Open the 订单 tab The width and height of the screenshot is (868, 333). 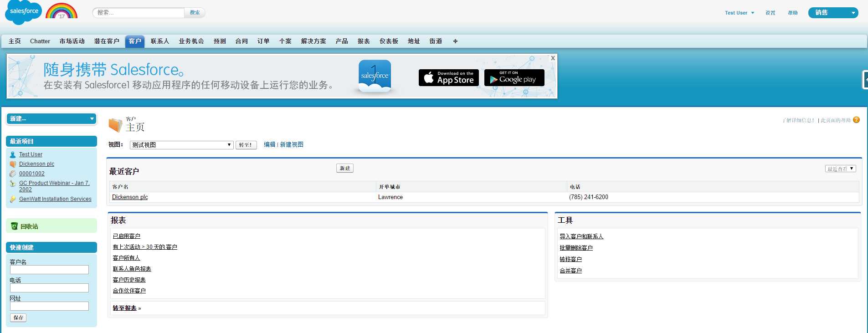(x=263, y=41)
